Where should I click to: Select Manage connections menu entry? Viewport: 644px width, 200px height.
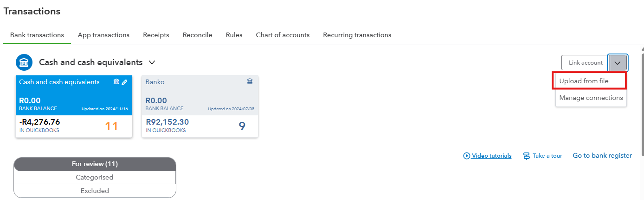591,98
